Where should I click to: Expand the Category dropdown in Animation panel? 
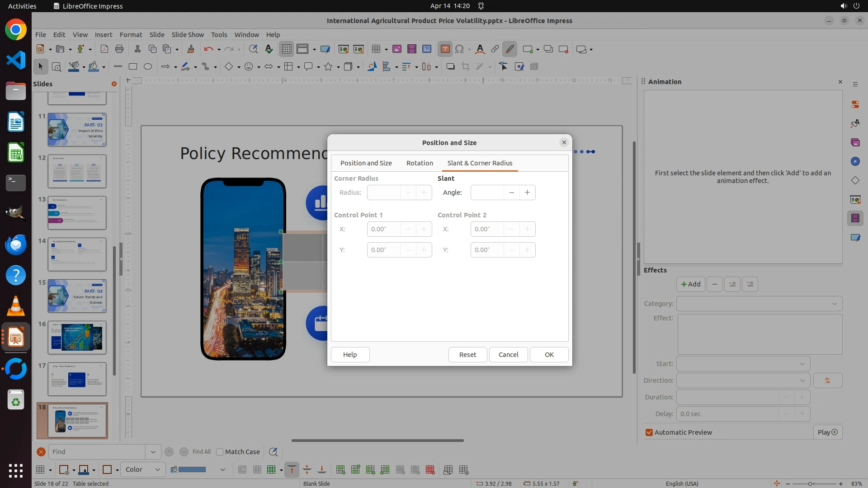pos(759,304)
